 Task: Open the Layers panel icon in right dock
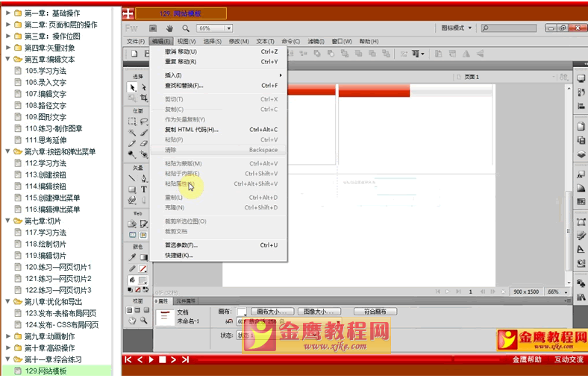point(581,154)
